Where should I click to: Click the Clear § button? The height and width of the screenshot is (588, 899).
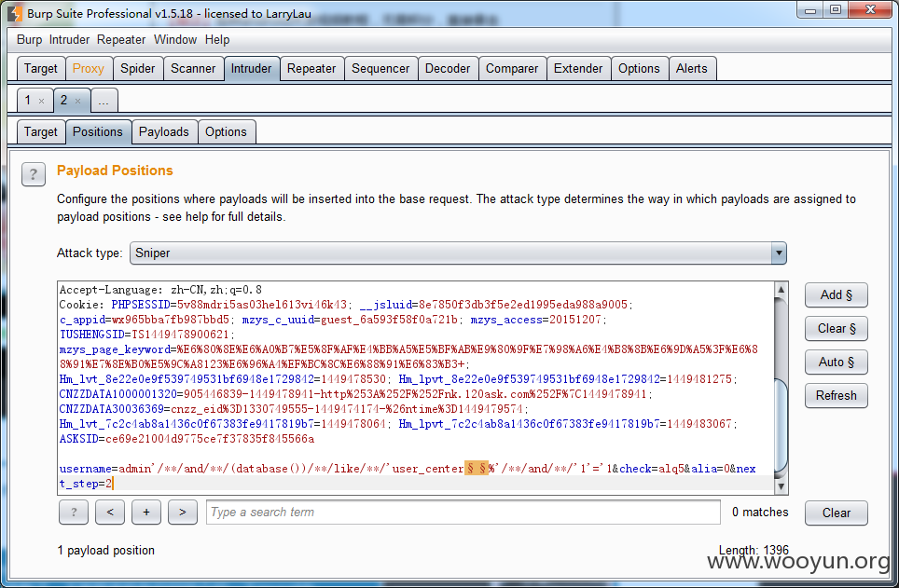coord(836,328)
